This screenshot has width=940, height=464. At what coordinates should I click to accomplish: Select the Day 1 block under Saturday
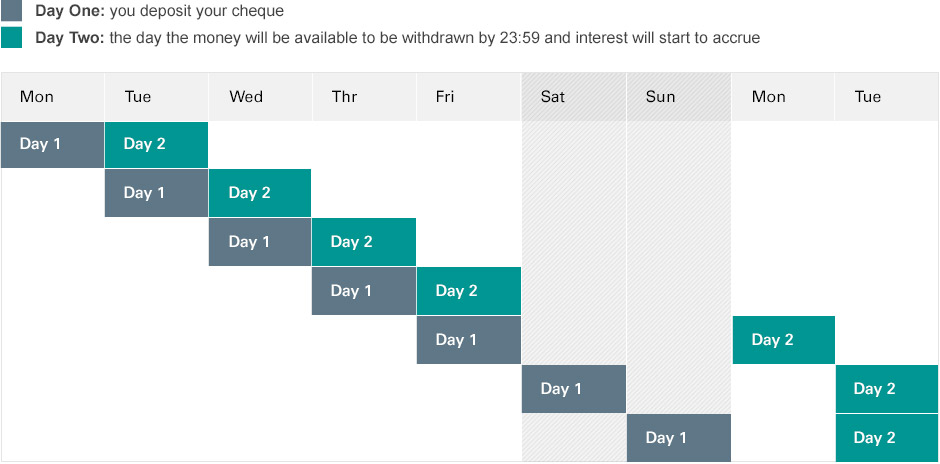coord(574,389)
